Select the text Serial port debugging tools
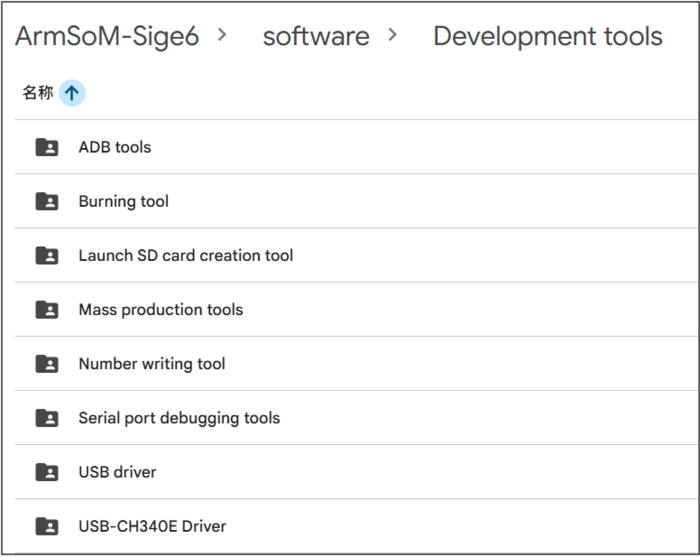This screenshot has width=700, height=557. point(179,418)
